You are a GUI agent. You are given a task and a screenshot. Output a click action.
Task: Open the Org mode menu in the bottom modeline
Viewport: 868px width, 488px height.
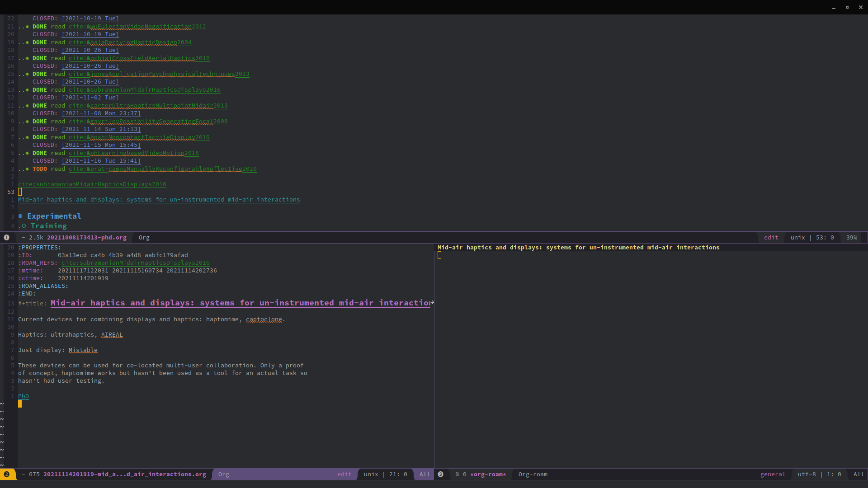[x=223, y=474]
